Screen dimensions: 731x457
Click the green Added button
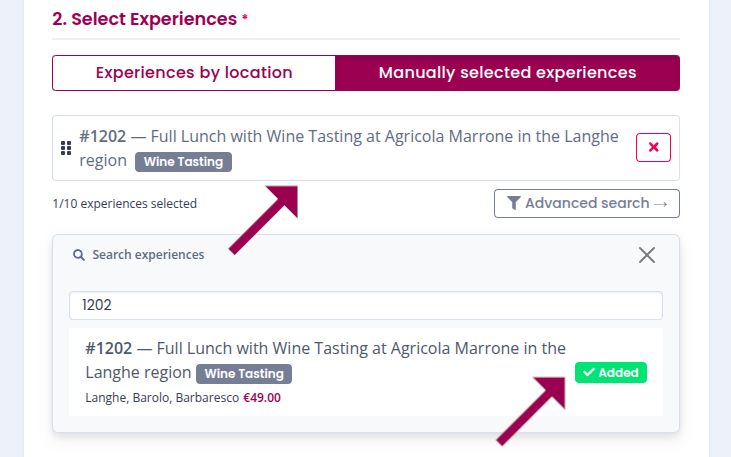tap(611, 373)
